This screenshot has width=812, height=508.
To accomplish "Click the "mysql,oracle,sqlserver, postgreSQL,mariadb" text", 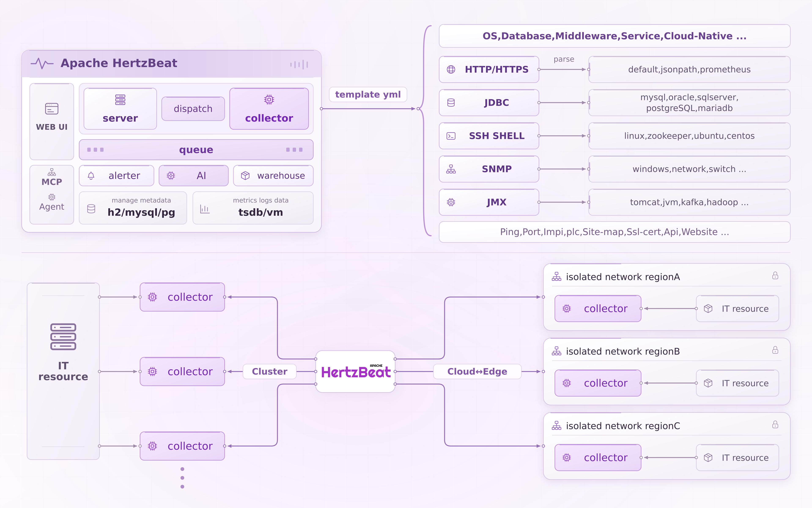I will (x=689, y=102).
